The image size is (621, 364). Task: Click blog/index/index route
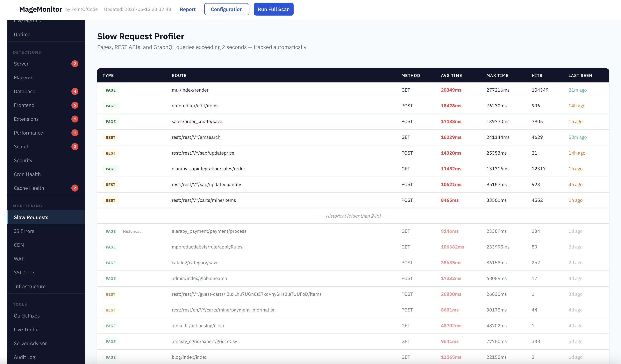pos(189,357)
